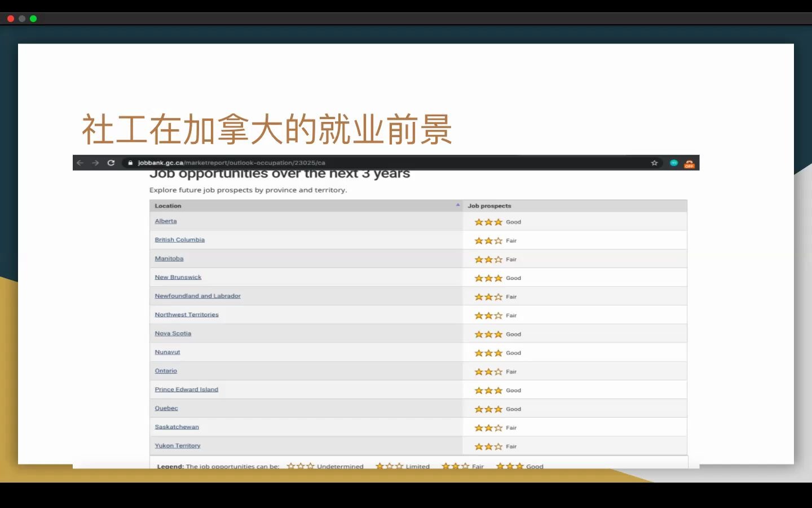Open the Nunavut link
The image size is (812, 508).
167,352
